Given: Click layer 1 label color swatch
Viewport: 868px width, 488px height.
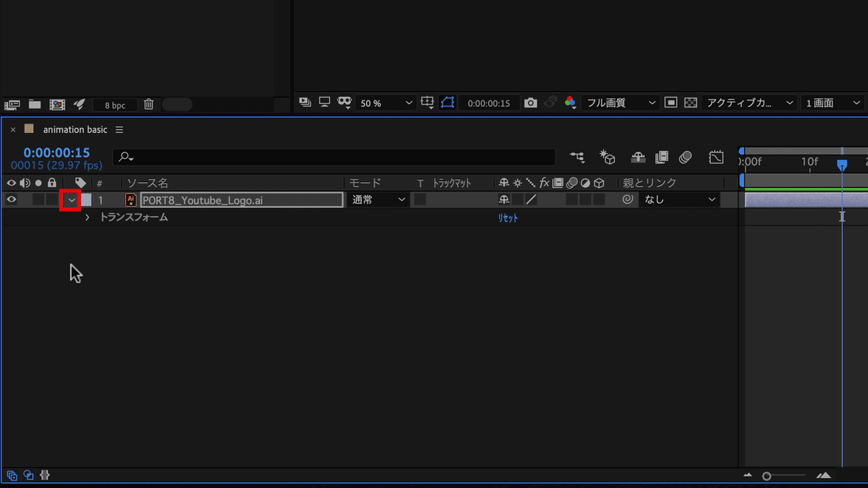Looking at the screenshot, I should point(85,200).
